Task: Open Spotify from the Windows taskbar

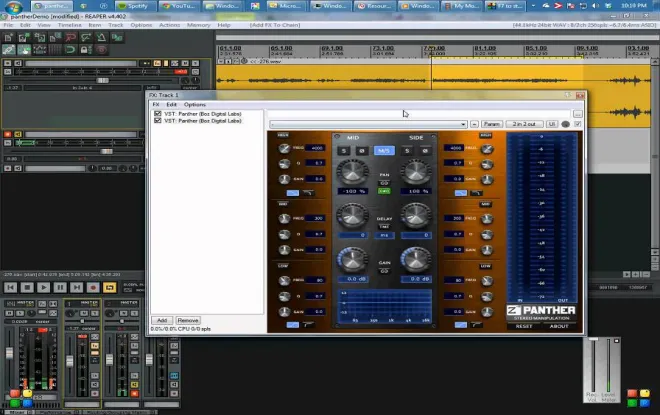Action: (x=134, y=6)
